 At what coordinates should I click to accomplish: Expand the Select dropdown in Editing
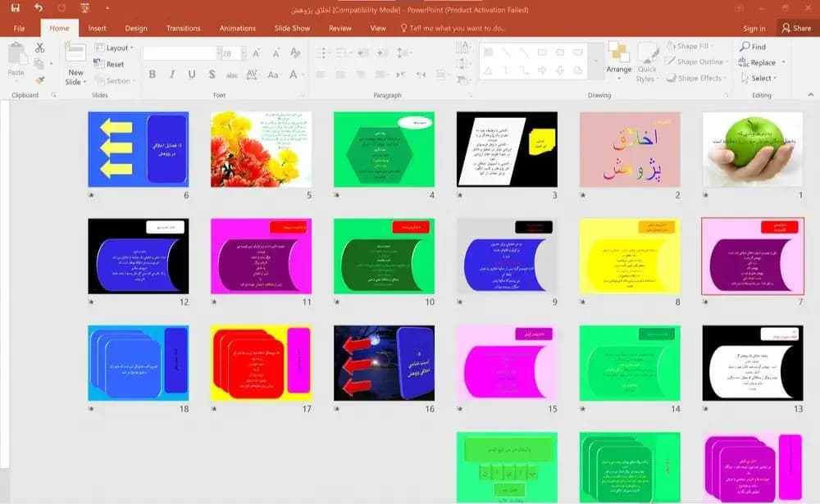(x=758, y=78)
